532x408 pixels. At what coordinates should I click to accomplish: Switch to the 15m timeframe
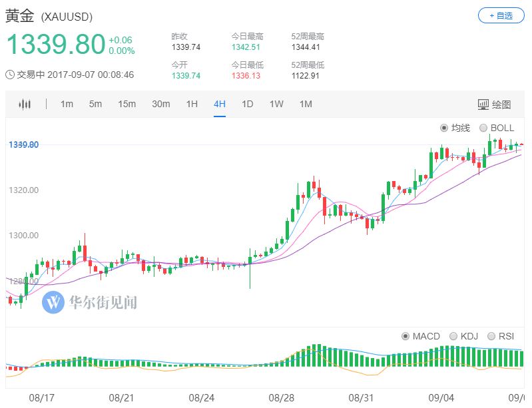coord(127,104)
